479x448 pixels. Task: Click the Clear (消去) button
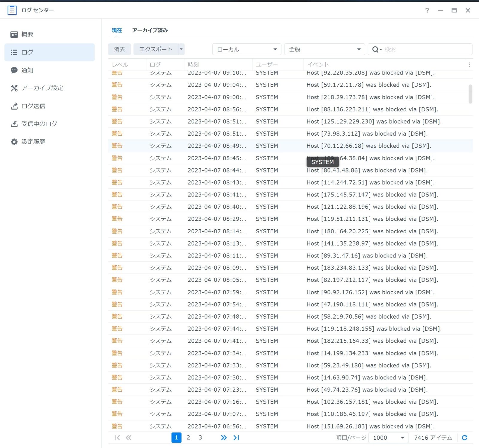tap(119, 49)
